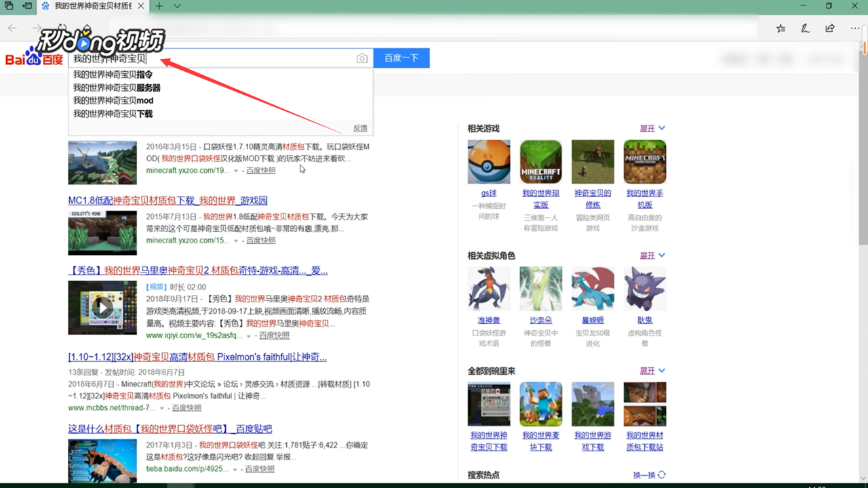Click the camera image-search icon
Viewport: 868px width, 488px height.
click(x=362, y=58)
